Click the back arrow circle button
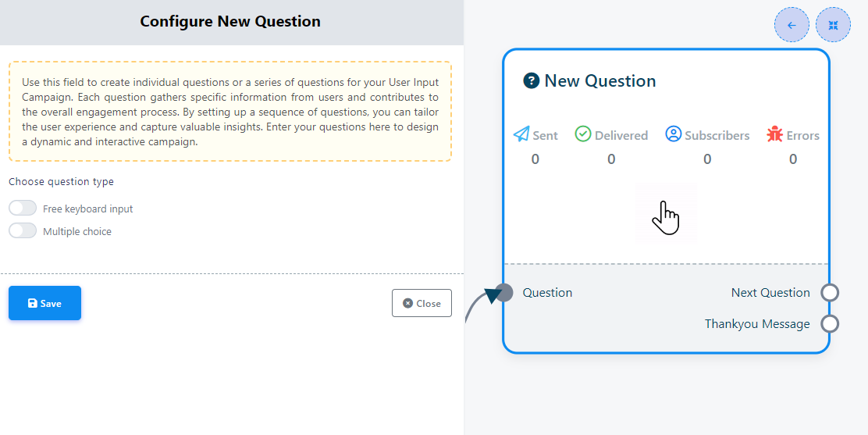The image size is (868, 435). coord(792,25)
